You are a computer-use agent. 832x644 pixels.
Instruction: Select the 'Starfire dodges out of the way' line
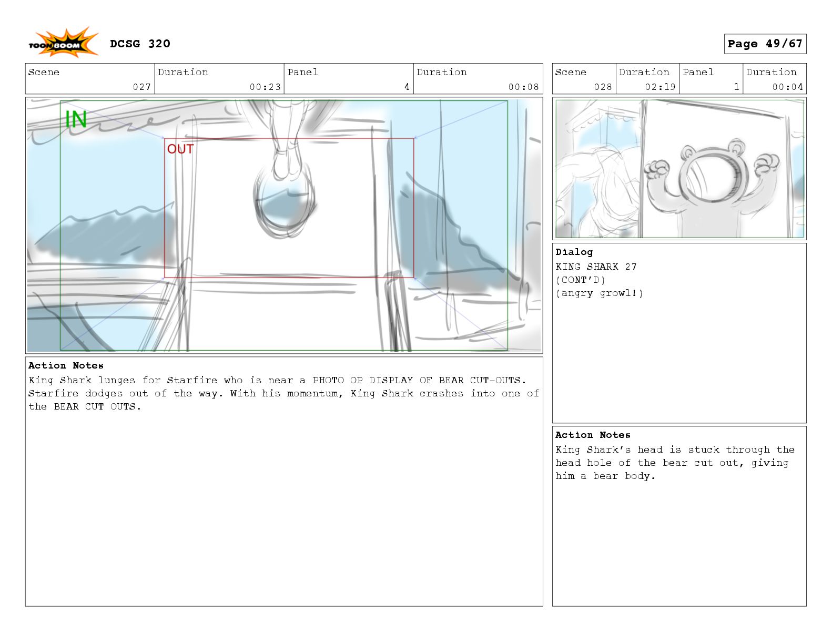coord(284,393)
